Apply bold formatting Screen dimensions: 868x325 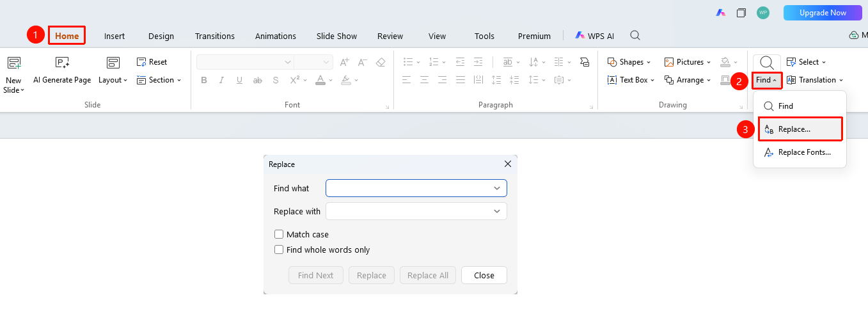[204, 80]
